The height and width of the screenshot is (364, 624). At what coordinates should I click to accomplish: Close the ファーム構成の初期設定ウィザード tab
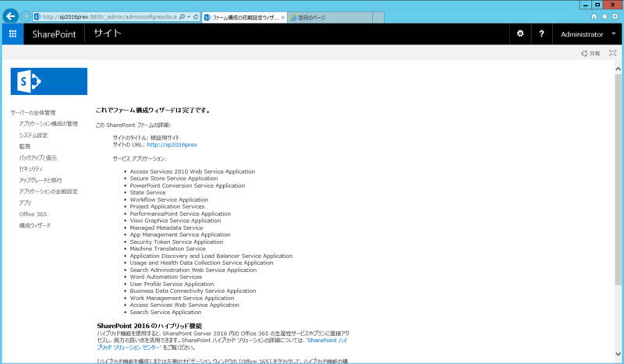(x=282, y=17)
